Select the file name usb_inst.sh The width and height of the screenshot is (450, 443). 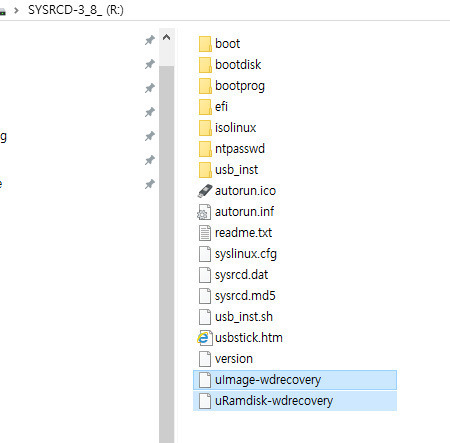pos(244,317)
